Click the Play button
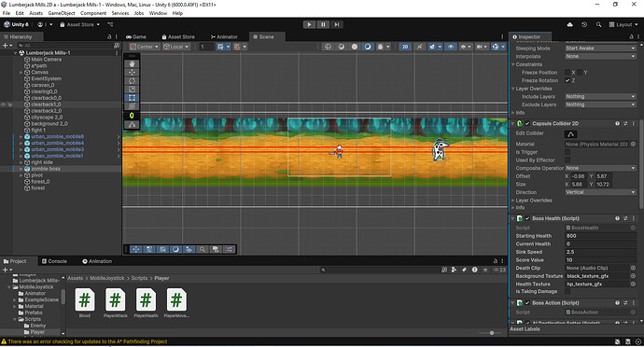Image resolution: width=644 pixels, height=347 pixels. click(x=309, y=24)
